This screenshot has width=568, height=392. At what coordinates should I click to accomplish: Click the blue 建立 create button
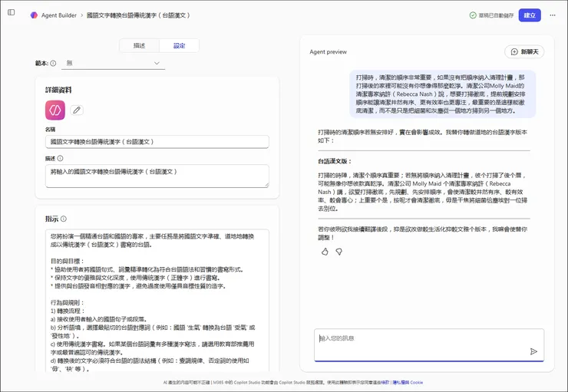pyautogui.click(x=530, y=15)
